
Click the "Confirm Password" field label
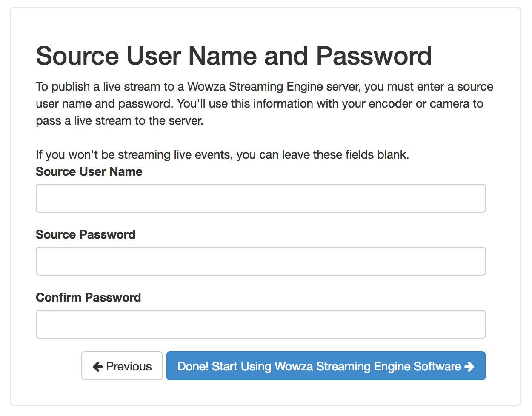coord(88,298)
